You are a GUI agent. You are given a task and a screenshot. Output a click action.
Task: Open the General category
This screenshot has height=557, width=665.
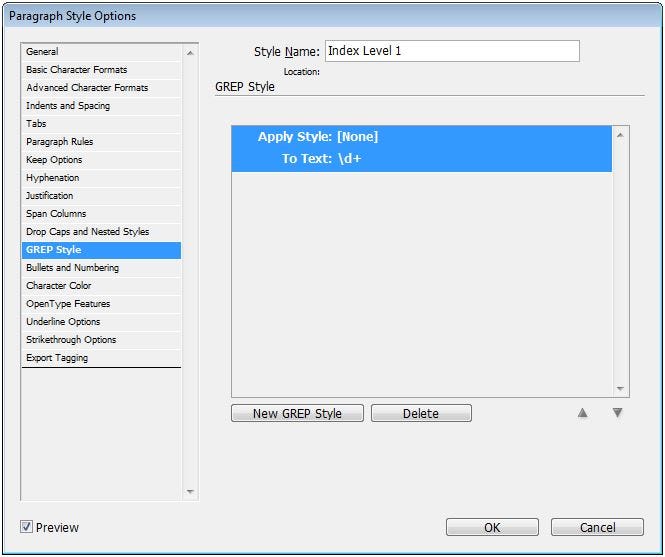point(101,52)
